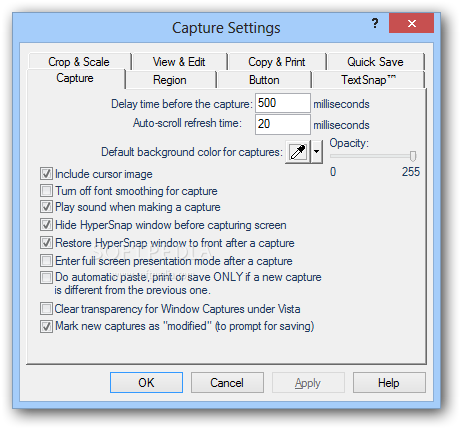The width and height of the screenshot is (461, 429).
Task: Open the View & Edit tab
Action: pos(179,62)
